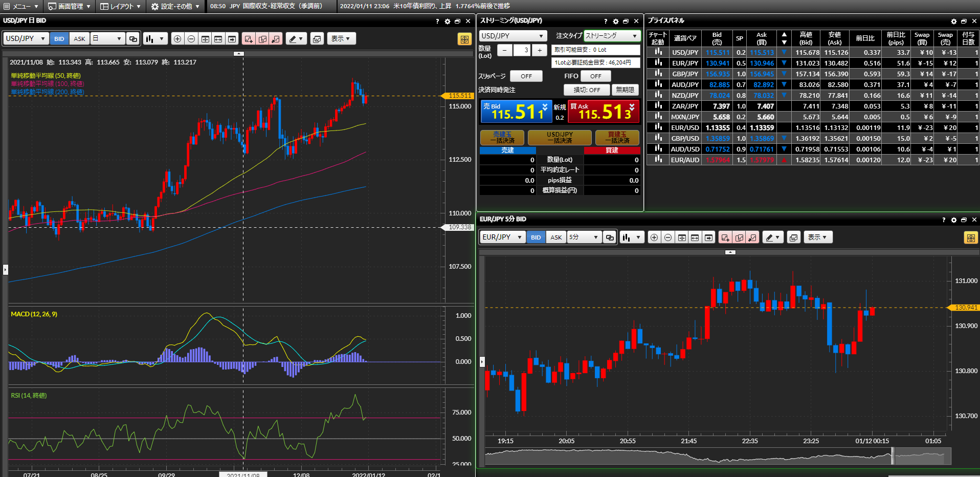Open the currency pair dropdown in the streaming panel
Viewport: 980px width, 477px height.
513,36
